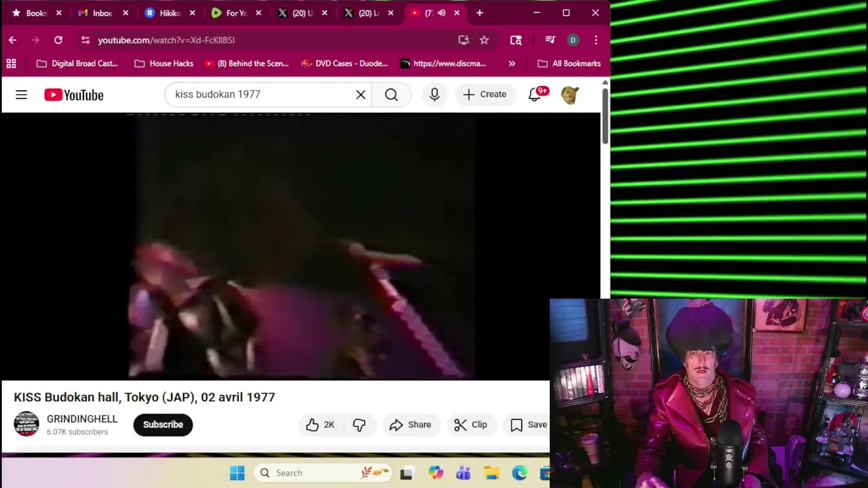Open the Digital Broad Cast bookmark folder
The height and width of the screenshot is (488, 868).
77,63
